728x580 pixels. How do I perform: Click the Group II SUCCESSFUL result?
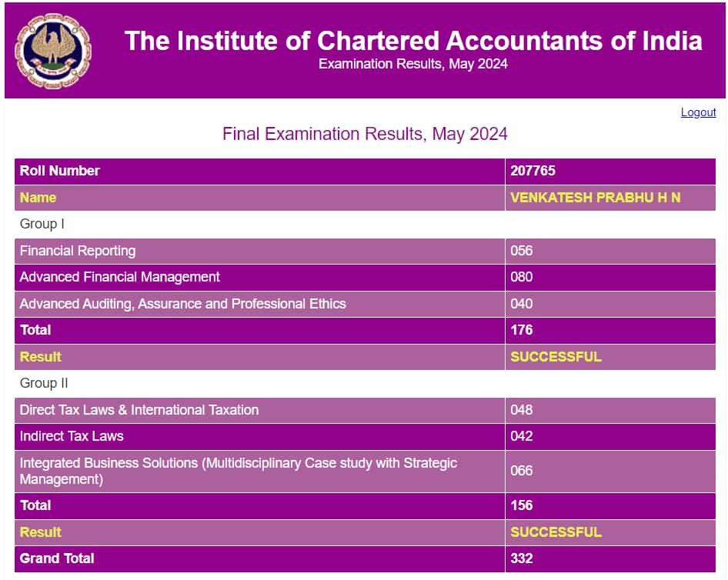point(556,532)
